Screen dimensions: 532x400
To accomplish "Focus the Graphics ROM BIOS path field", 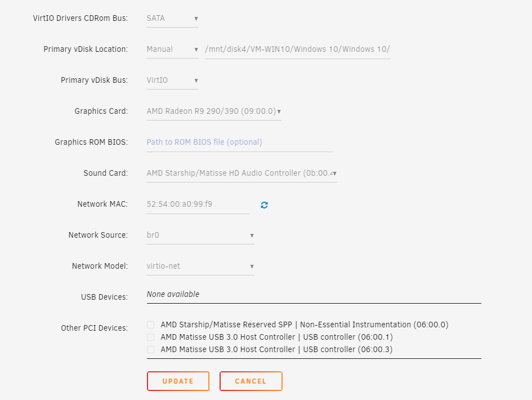I will (239, 143).
